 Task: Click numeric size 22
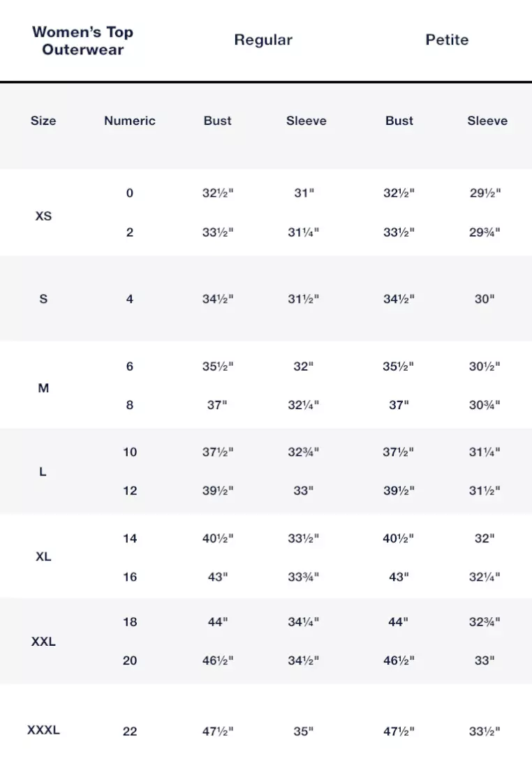click(x=130, y=732)
